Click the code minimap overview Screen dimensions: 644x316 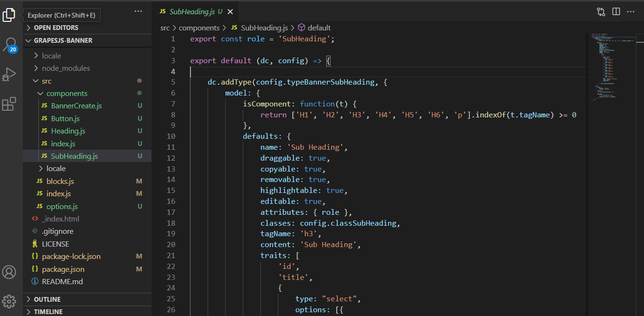click(x=614, y=67)
